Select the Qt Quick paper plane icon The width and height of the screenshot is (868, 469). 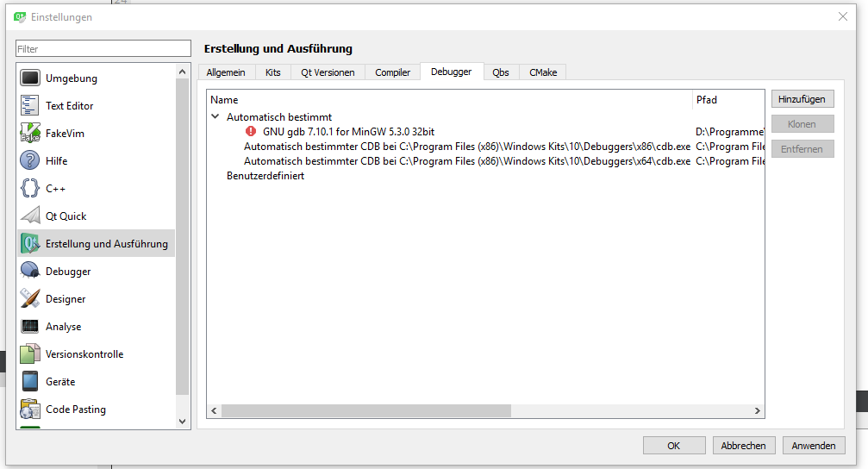30,216
